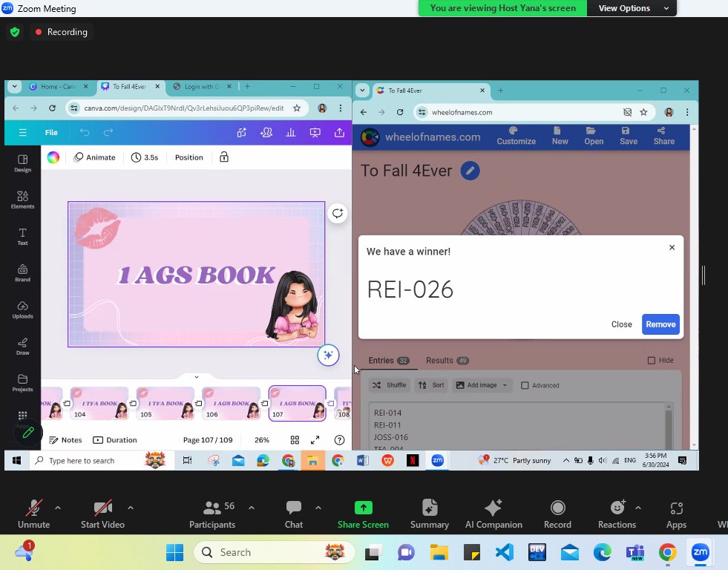This screenshot has height=570, width=728.
Task: Click the Canva magic sparkle assistant button
Action: (x=328, y=355)
